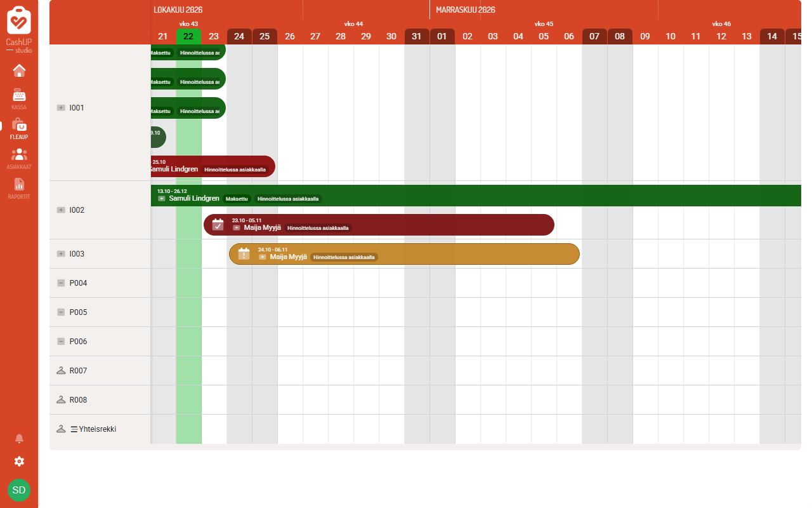Click Maksettu tag on Samuli Lindgren 13.10 booking
The image size is (812, 508).
click(x=237, y=199)
